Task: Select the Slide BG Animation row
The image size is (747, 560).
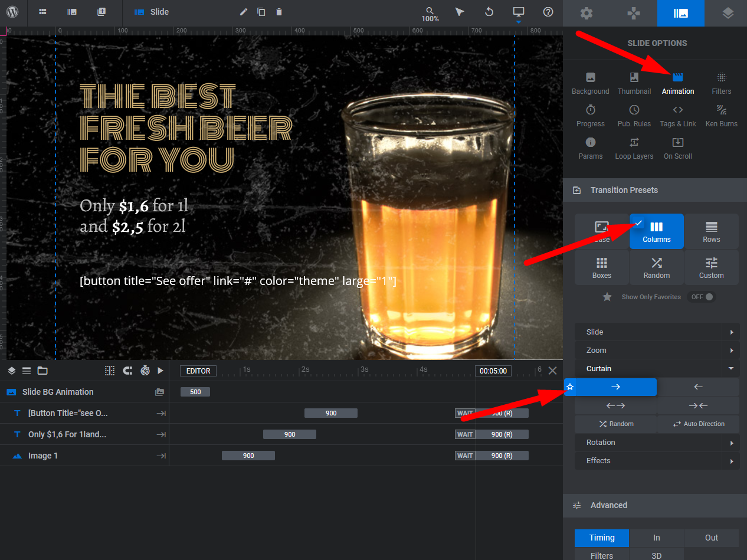Action: [84, 392]
